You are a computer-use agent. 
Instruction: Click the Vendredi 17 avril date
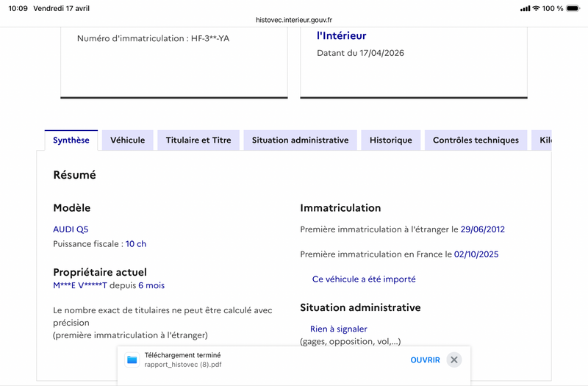coord(62,8)
